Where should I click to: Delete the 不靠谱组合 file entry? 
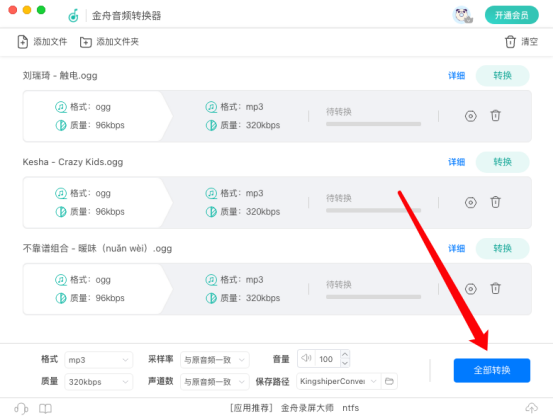(x=495, y=289)
